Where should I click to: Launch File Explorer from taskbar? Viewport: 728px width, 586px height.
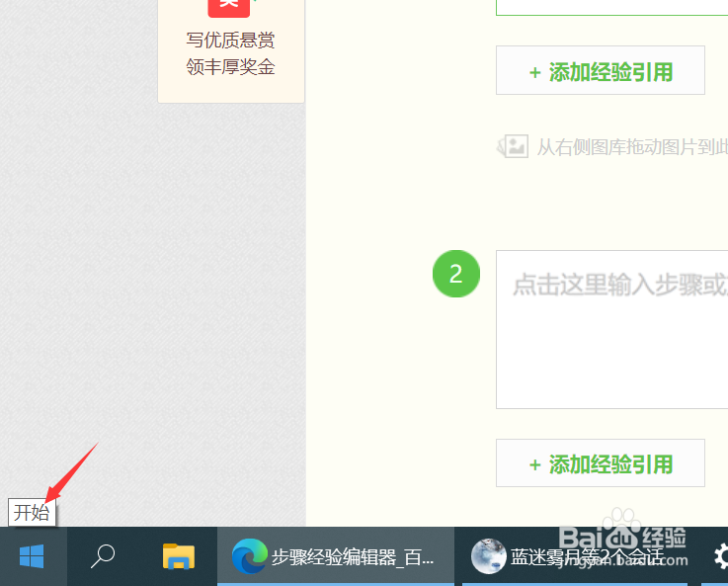(x=178, y=555)
